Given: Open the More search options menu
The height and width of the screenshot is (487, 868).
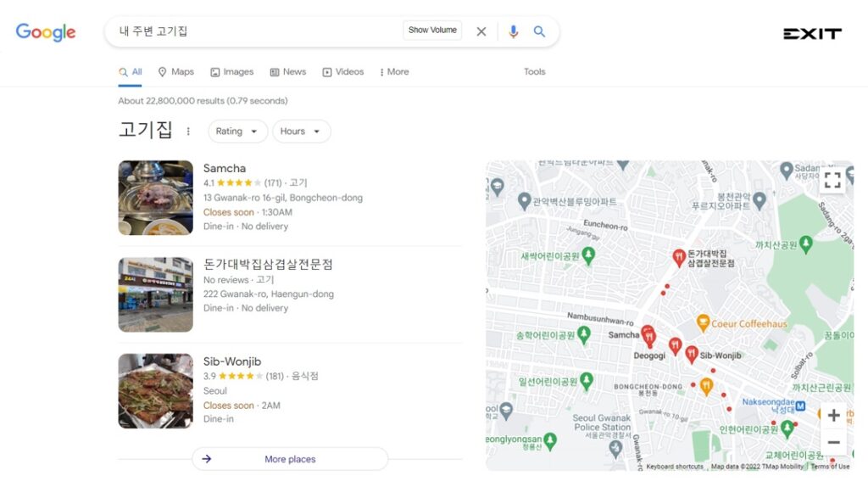Looking at the screenshot, I should coord(394,72).
